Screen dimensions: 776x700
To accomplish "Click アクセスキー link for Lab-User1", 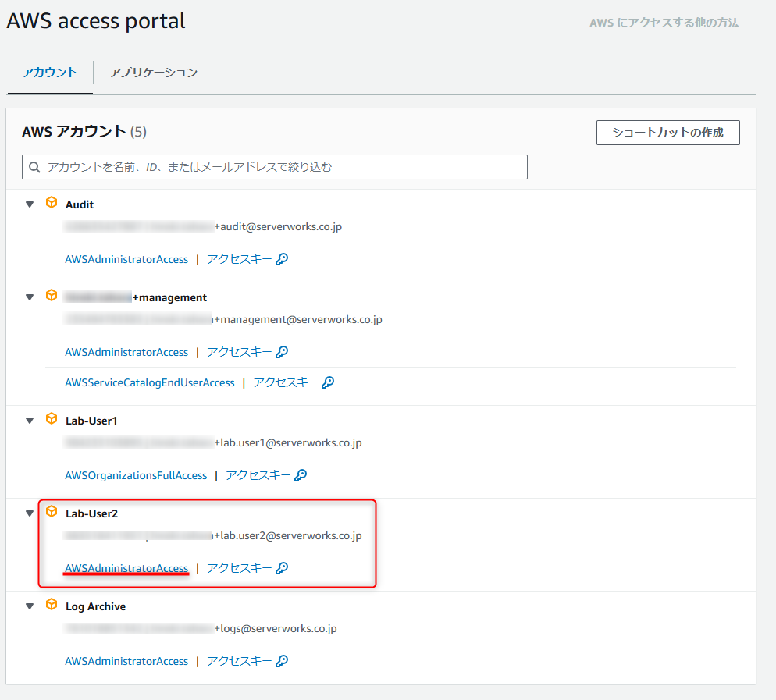I will point(258,475).
